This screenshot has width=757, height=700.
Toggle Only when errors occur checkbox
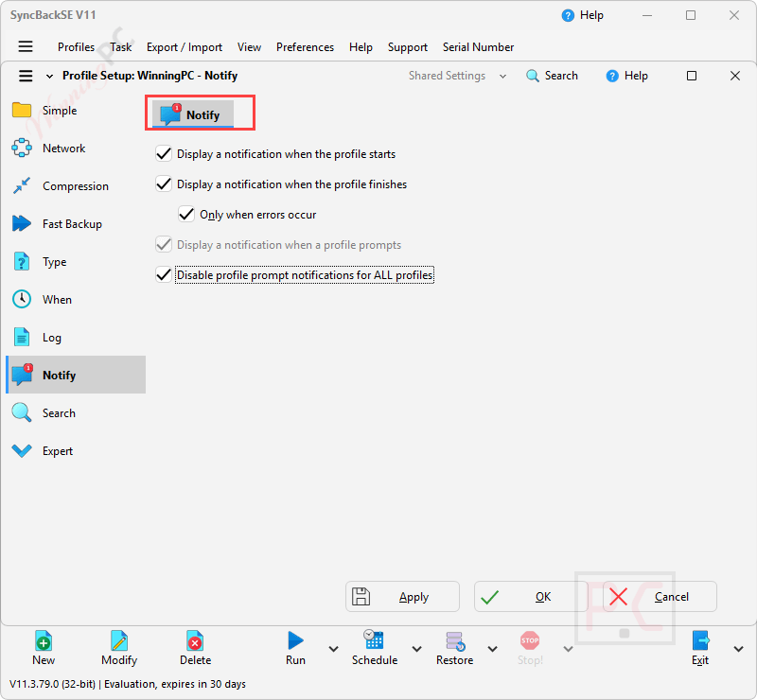[x=186, y=214]
